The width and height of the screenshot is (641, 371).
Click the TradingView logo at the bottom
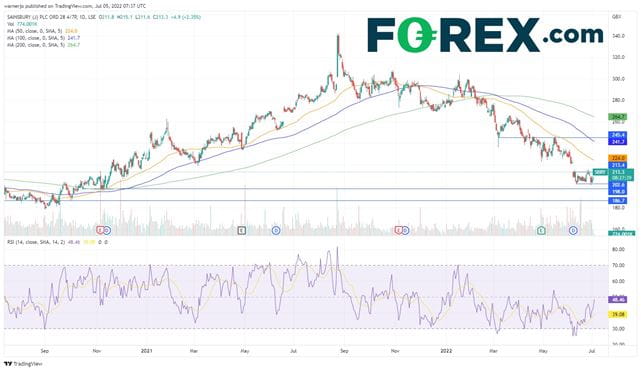tap(23, 364)
